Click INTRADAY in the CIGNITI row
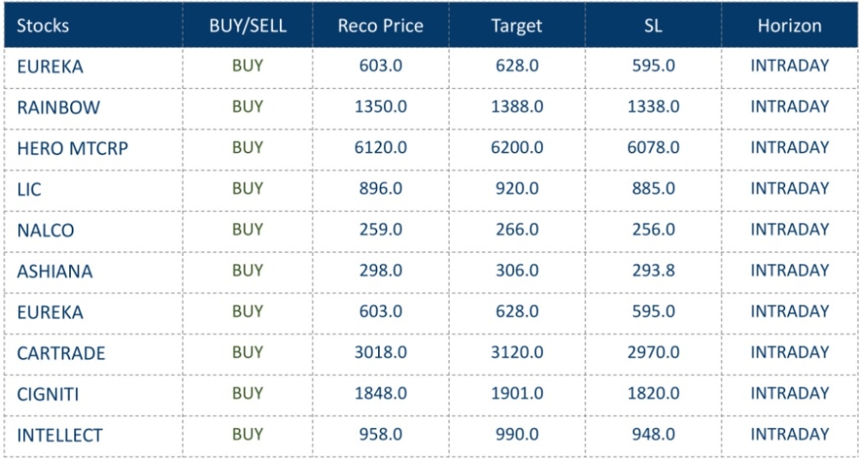 [x=789, y=393]
